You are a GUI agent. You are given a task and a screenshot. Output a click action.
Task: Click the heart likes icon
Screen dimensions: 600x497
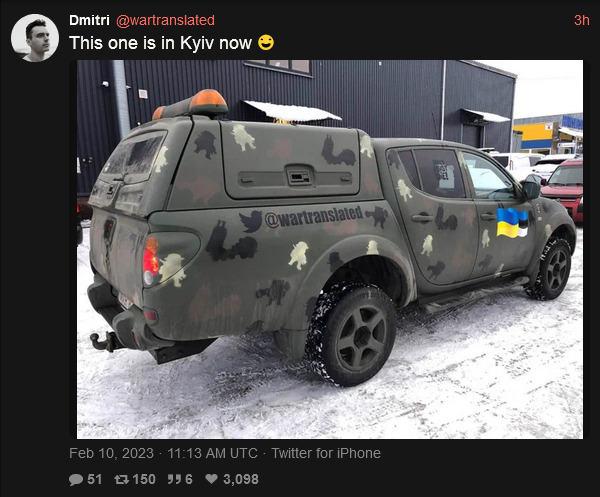[x=211, y=479]
